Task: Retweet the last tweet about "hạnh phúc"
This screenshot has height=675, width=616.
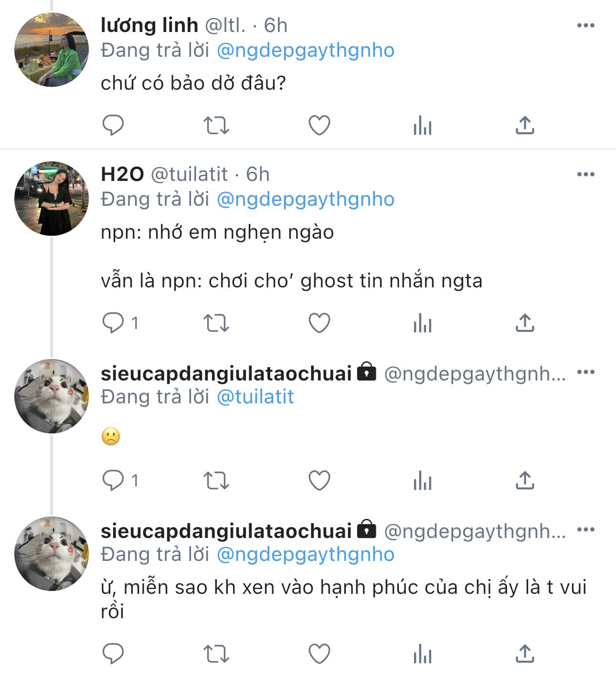Action: (216, 654)
